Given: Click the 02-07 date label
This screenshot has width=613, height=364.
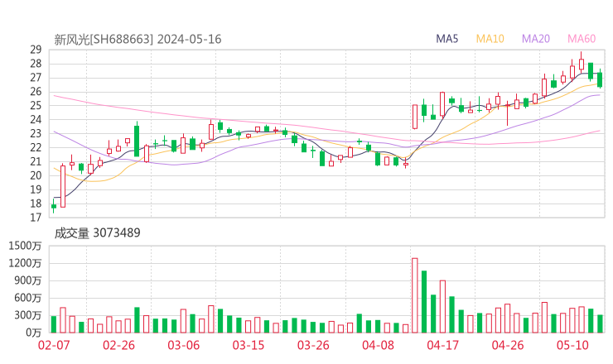Looking at the screenshot, I should coord(54,345).
